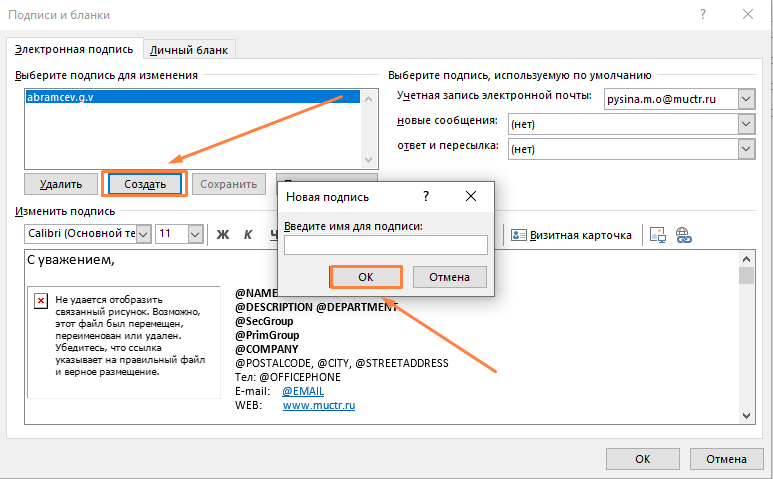This screenshot has width=773, height=479.
Task: Click the signature name input field
Action: tap(385, 245)
